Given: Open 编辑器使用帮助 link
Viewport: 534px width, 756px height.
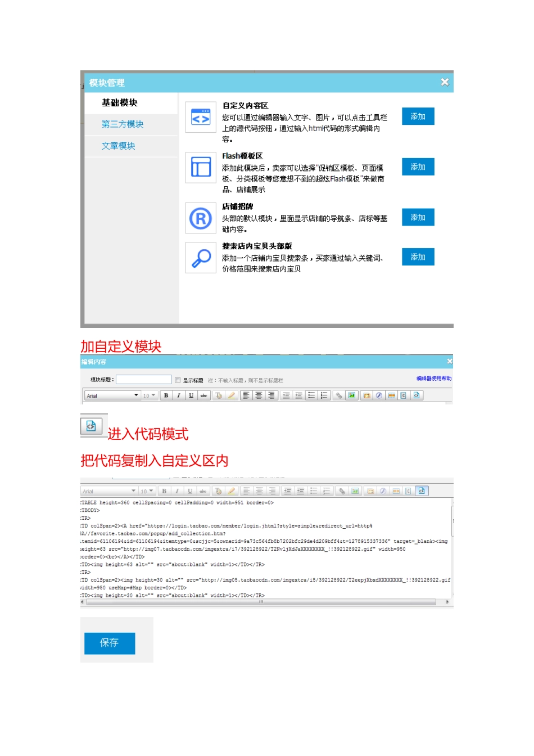Looking at the screenshot, I should pyautogui.click(x=433, y=379).
